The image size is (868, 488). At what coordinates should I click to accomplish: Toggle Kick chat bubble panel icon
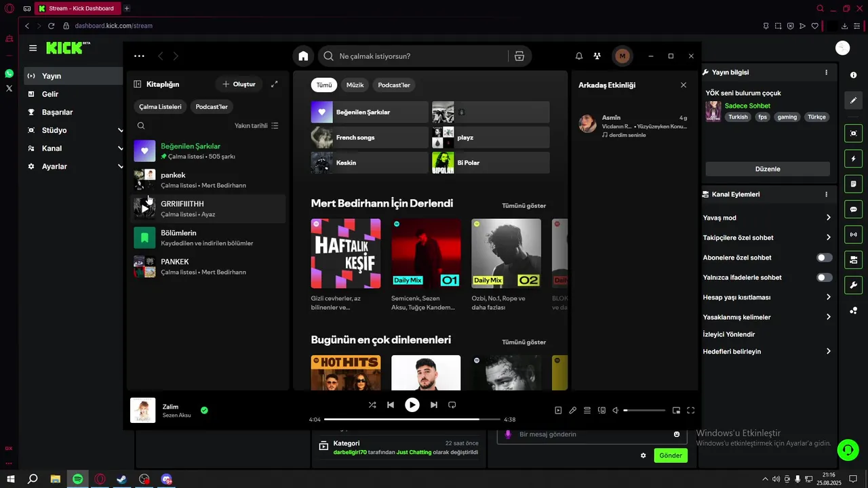[854, 209]
